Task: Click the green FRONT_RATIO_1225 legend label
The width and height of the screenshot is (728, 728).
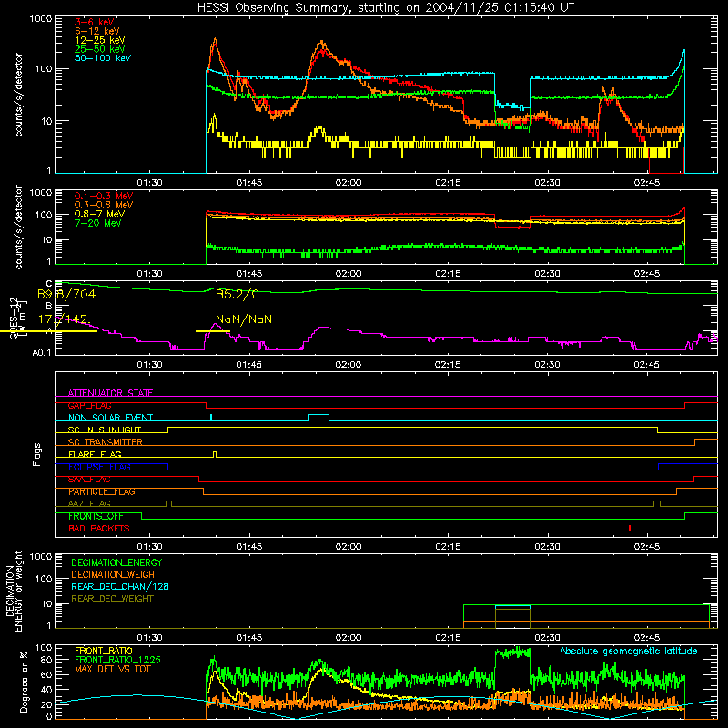Action: (118, 660)
